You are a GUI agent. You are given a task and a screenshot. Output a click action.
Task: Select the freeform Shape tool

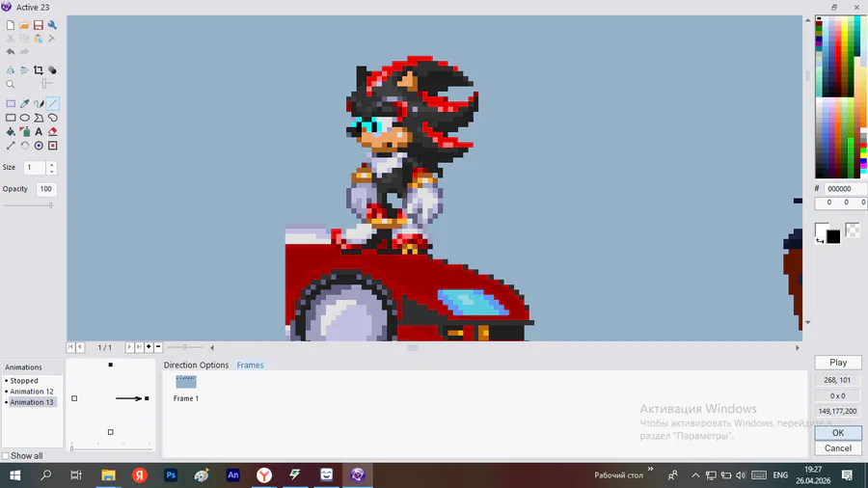(x=53, y=118)
